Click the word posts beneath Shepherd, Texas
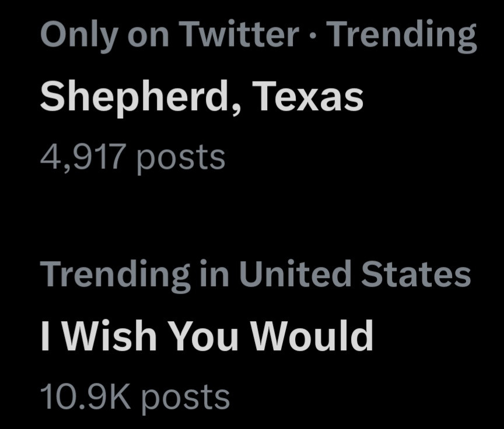 point(181,157)
